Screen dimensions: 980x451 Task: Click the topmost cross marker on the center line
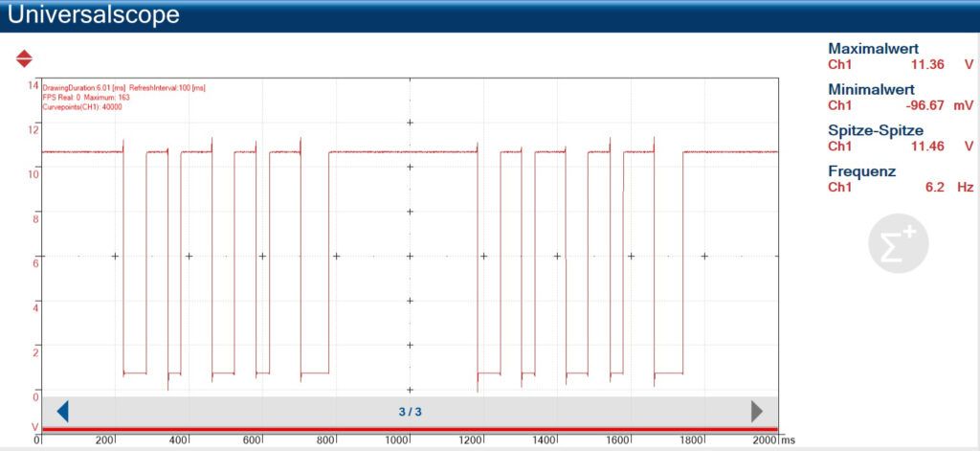click(410, 123)
